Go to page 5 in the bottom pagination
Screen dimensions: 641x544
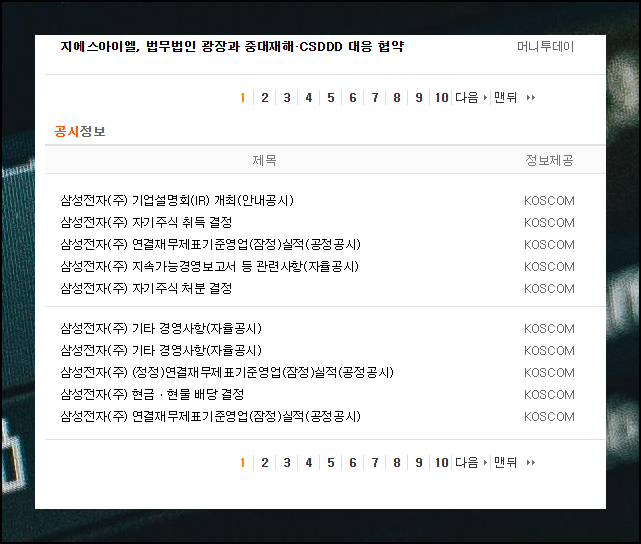click(331, 463)
